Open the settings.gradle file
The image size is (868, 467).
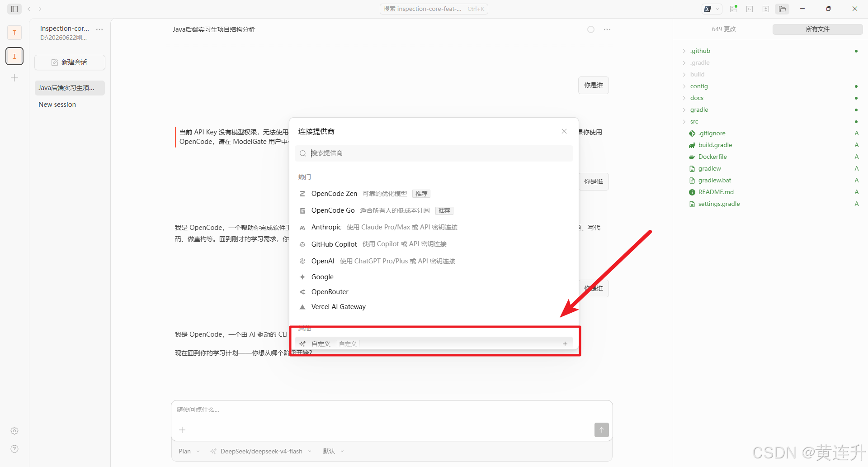tap(719, 204)
